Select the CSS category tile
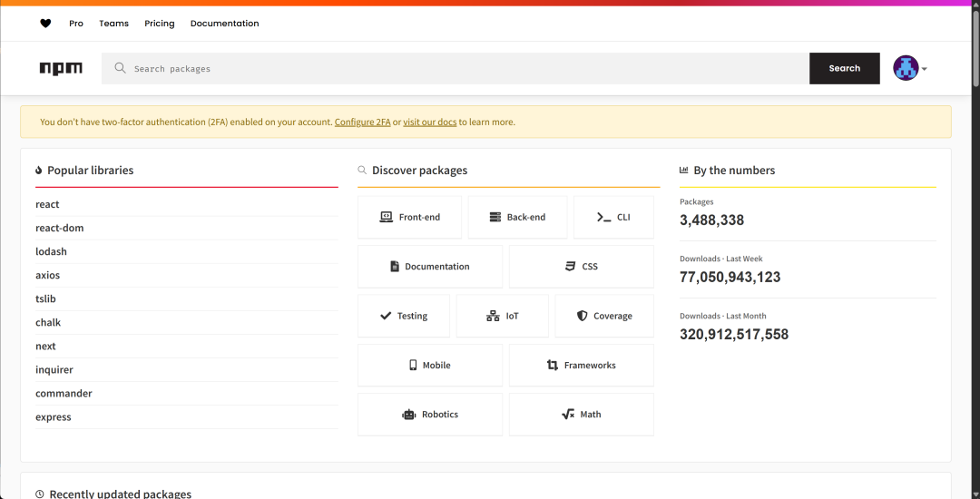The image size is (980, 499). coord(582,267)
